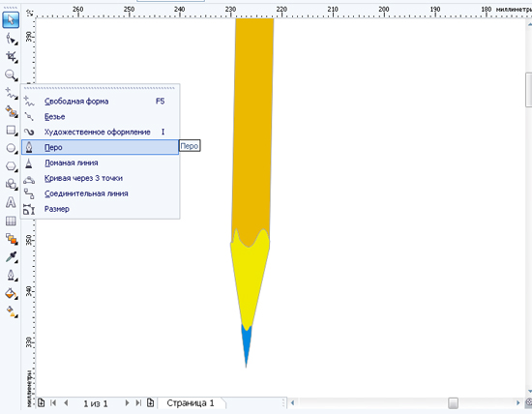The width and height of the screenshot is (532, 414).
Task: Open the Страница 1 page tab
Action: tap(191, 403)
